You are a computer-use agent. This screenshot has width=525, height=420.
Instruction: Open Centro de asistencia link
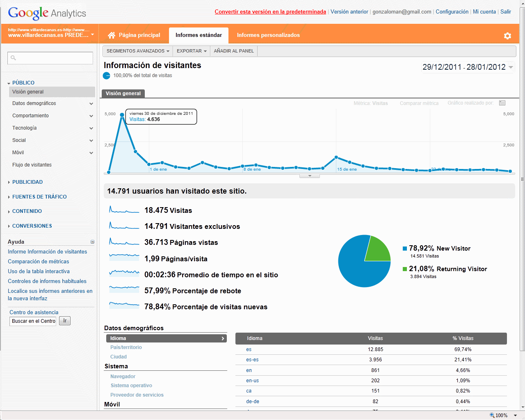pos(34,313)
